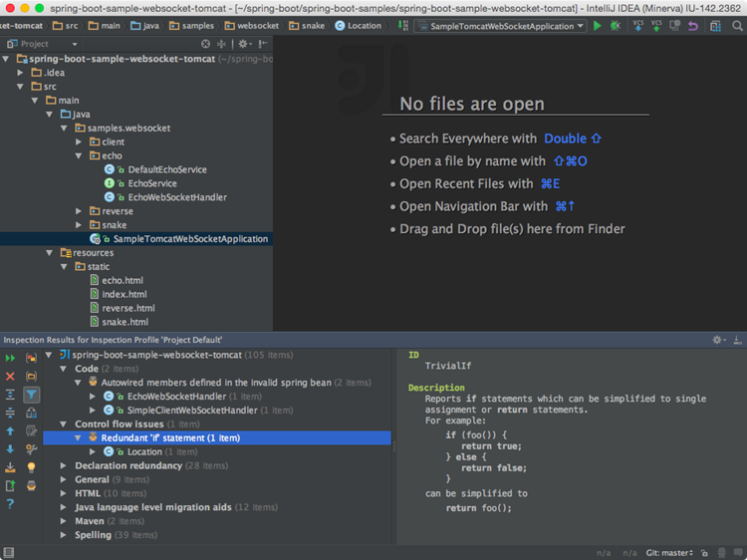Expand the reverse package
747x560 pixels.
click(79, 211)
